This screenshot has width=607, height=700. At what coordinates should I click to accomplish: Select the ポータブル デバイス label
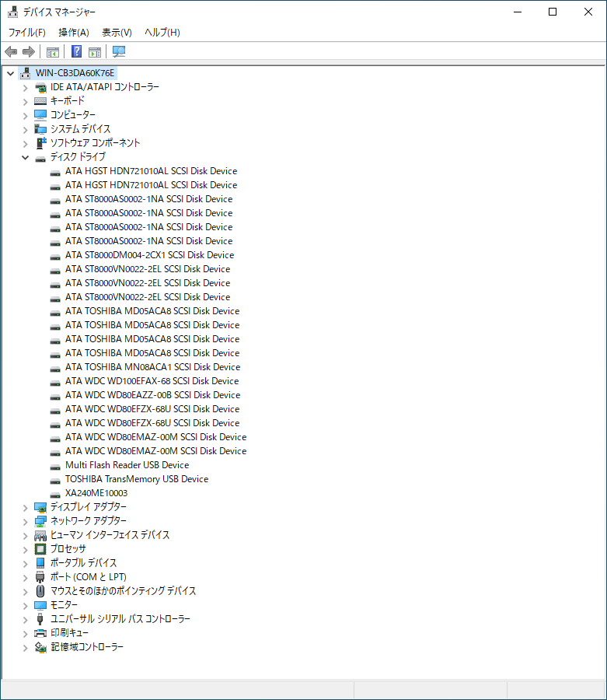(x=83, y=563)
